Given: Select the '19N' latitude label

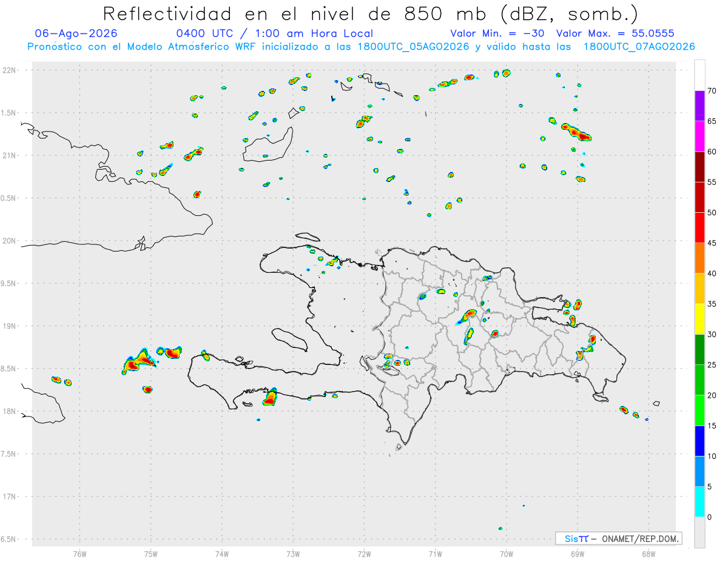Looking at the screenshot, I should click(x=10, y=326).
